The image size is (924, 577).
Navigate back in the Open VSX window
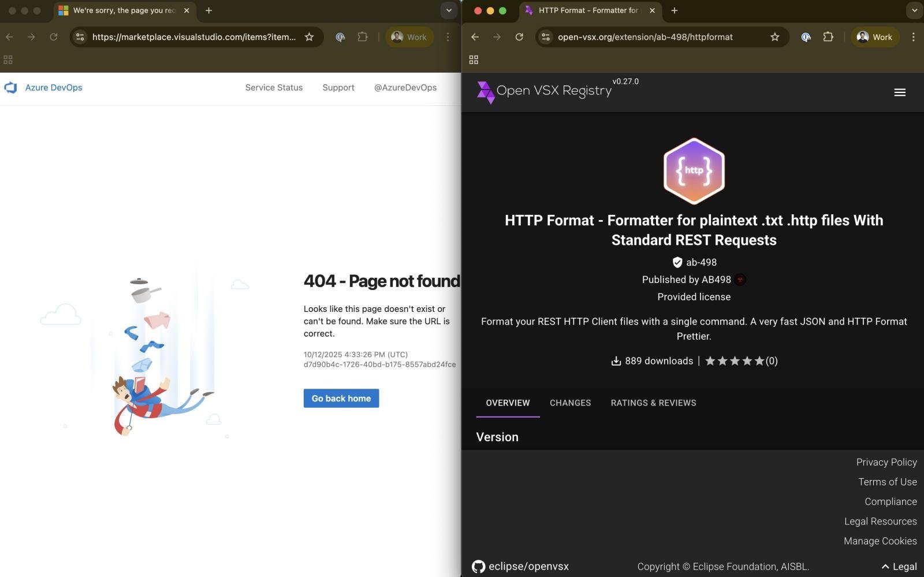(x=474, y=36)
